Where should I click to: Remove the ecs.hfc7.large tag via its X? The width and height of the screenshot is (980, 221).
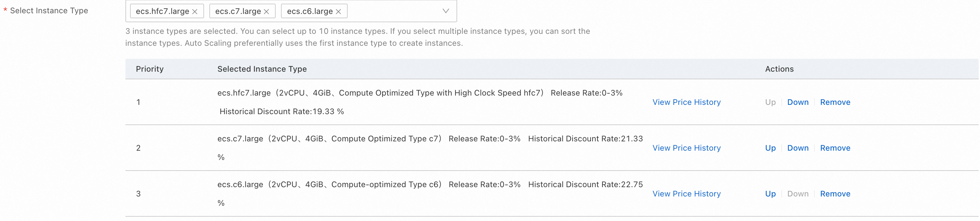(x=195, y=12)
